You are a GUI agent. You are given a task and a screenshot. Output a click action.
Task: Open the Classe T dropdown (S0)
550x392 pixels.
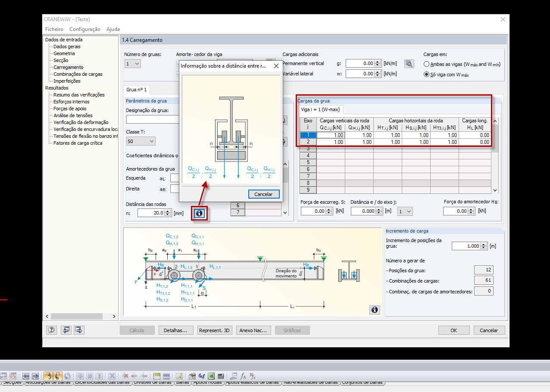(x=141, y=141)
